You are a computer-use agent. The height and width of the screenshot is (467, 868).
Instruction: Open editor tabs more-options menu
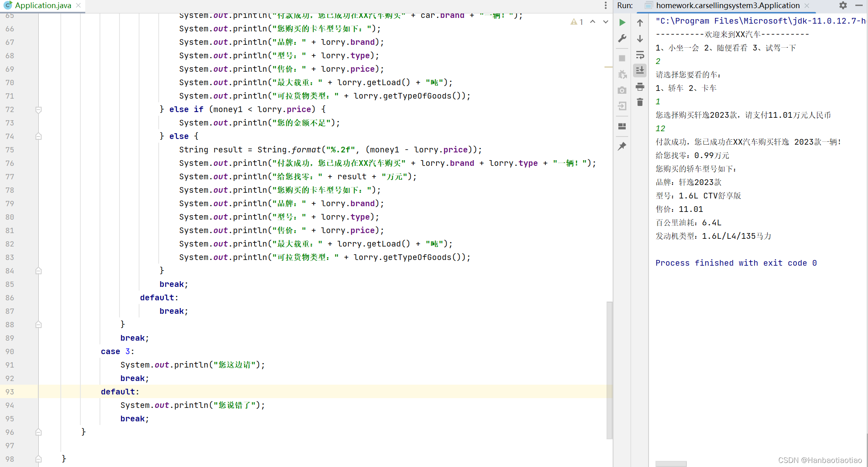(606, 5)
